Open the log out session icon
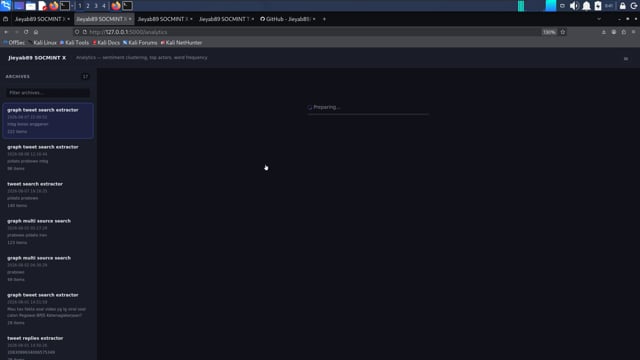640x360 pixels. coord(634,6)
